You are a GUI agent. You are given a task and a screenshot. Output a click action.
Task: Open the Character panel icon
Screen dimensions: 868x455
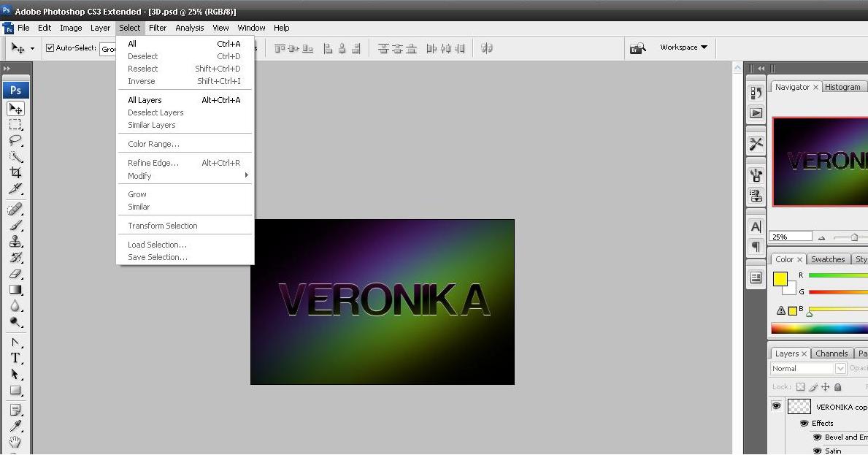(756, 226)
